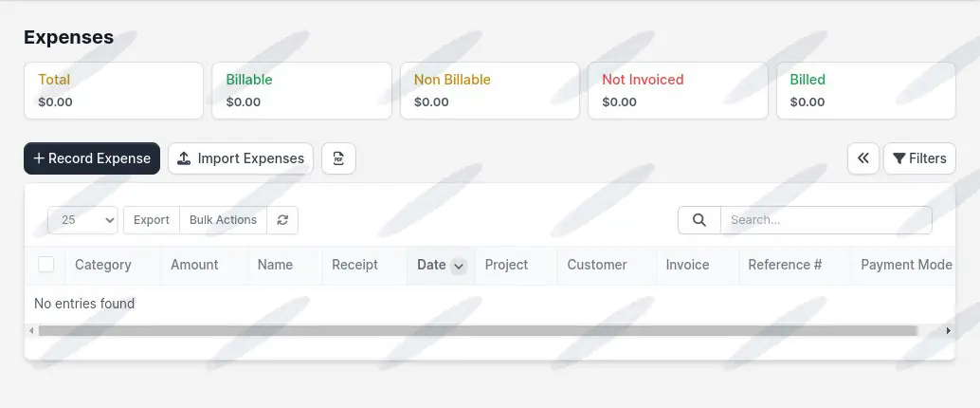Click the Import Expenses upload button
This screenshot has width=980, height=408.
(241, 158)
